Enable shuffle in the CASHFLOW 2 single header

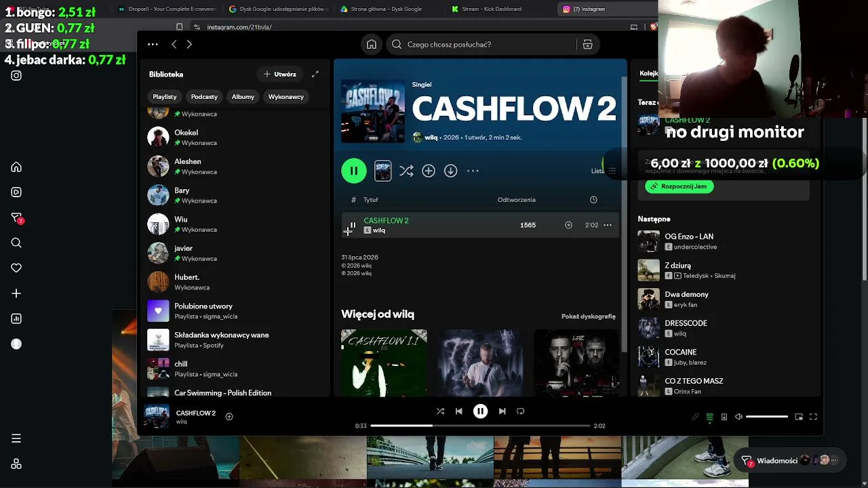pyautogui.click(x=406, y=171)
